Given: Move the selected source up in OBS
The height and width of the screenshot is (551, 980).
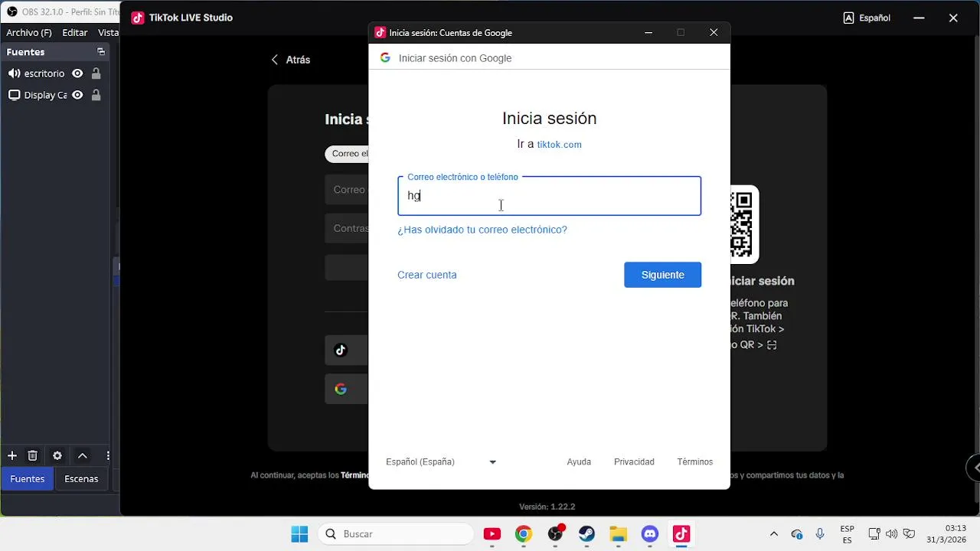Looking at the screenshot, I should coord(83,455).
